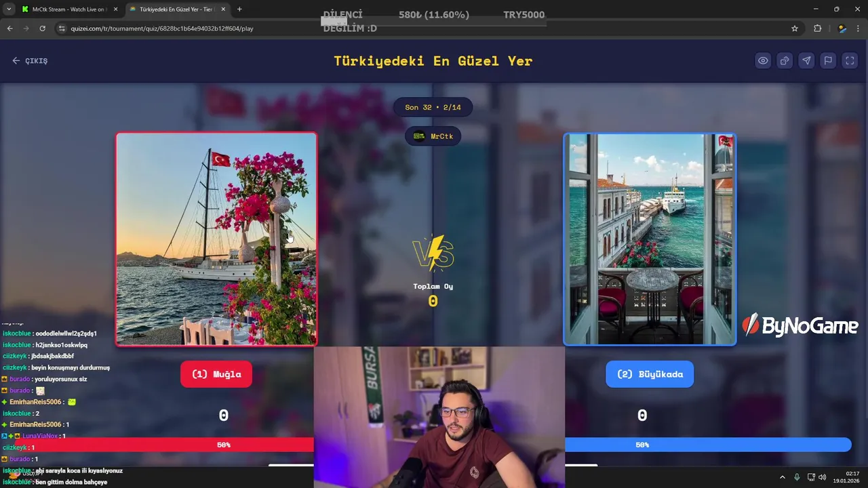Click chat username LunaViaNox
The image size is (868, 488).
click(x=41, y=436)
